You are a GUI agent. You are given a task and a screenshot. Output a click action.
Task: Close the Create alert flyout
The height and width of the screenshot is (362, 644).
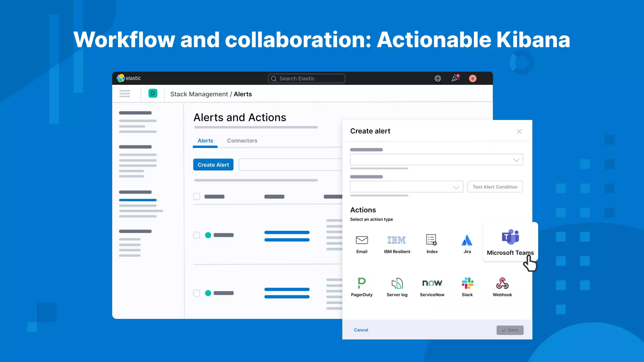point(519,131)
